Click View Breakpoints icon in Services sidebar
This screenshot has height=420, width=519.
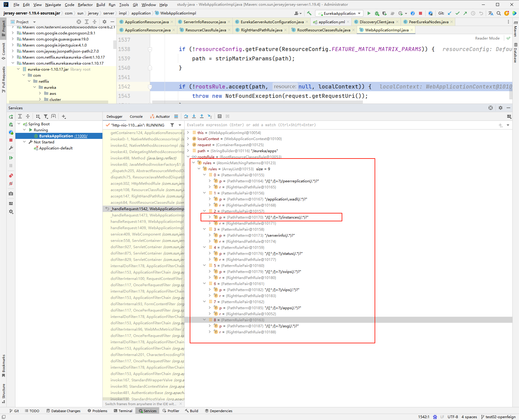tap(11, 176)
